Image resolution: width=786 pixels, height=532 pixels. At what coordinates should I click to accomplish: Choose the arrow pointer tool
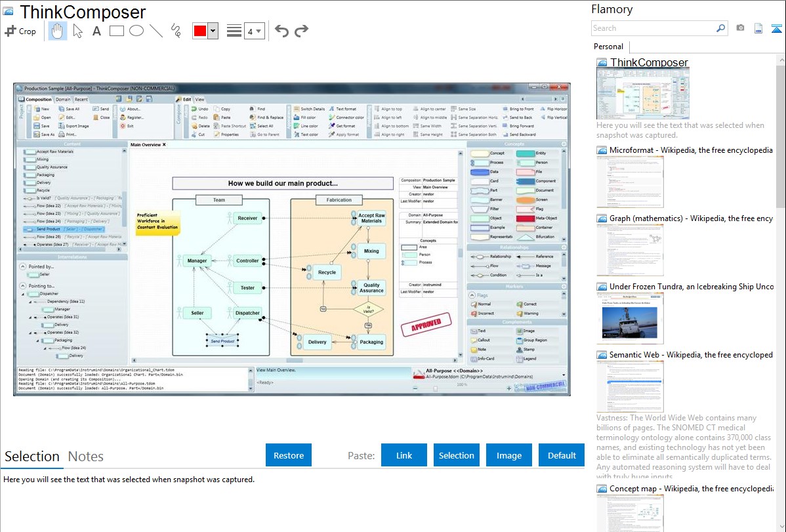point(77,31)
